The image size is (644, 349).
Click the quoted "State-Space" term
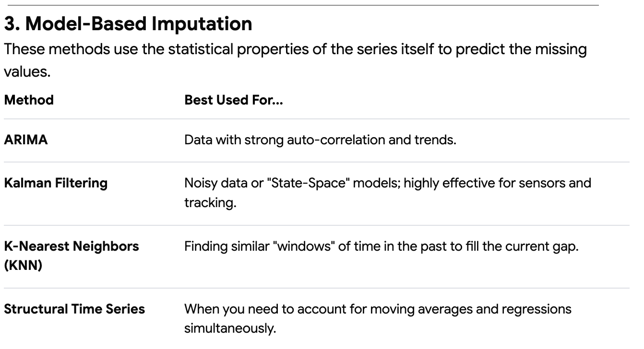[303, 183]
